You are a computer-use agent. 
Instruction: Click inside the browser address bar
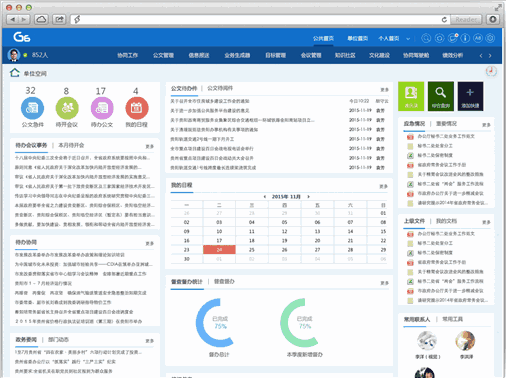[260, 19]
